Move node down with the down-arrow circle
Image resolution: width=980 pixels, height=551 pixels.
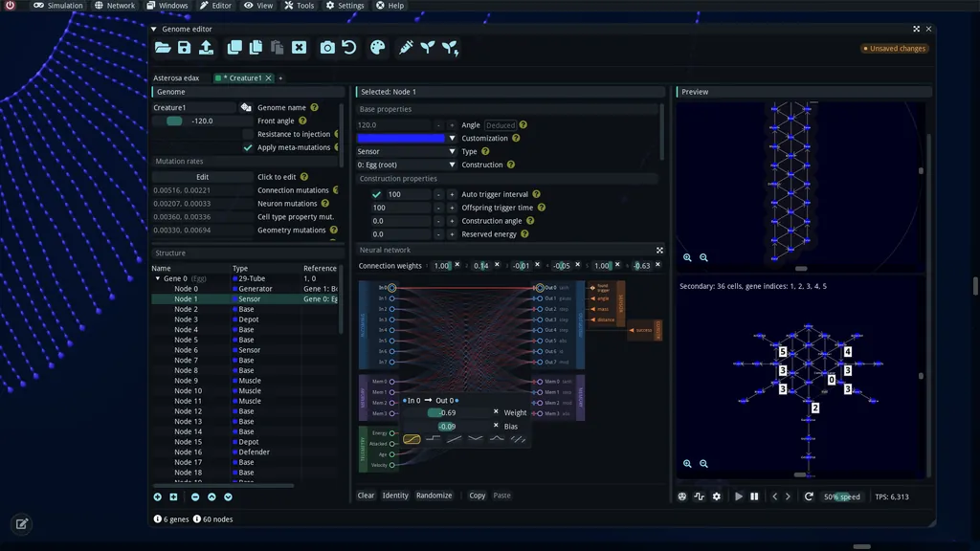tap(228, 496)
